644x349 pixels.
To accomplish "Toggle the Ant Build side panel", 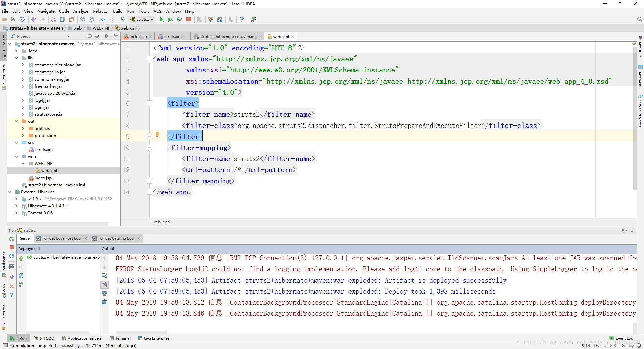I will point(640,47).
